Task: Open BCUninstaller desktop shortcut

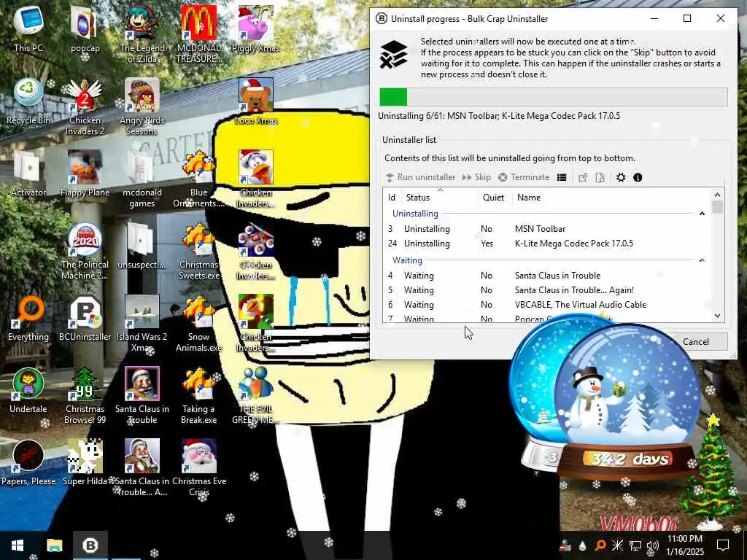Action: (85, 319)
